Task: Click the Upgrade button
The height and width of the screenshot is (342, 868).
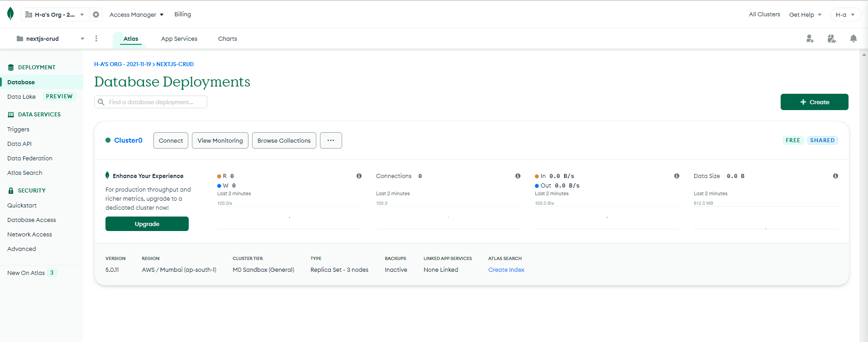Action: (x=147, y=224)
